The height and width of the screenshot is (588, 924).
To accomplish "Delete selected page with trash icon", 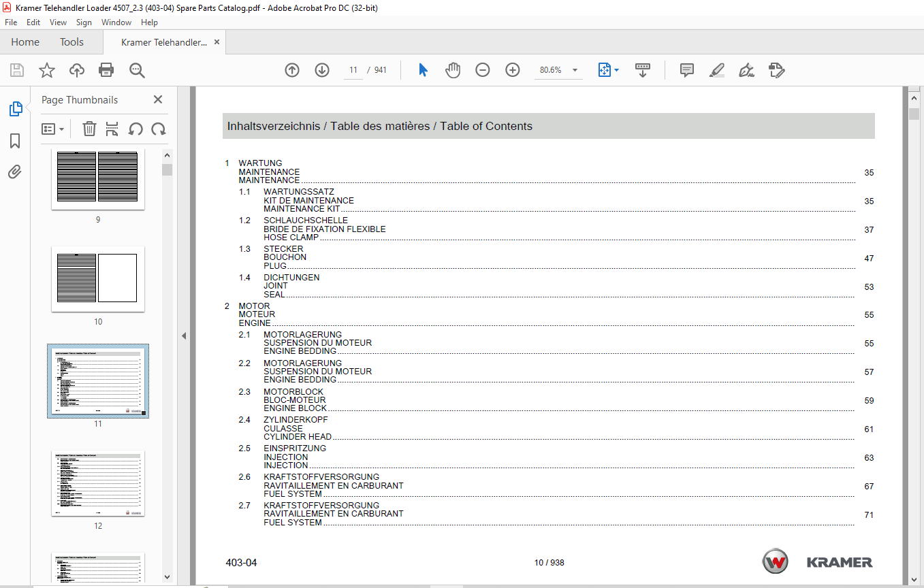I will coord(89,129).
